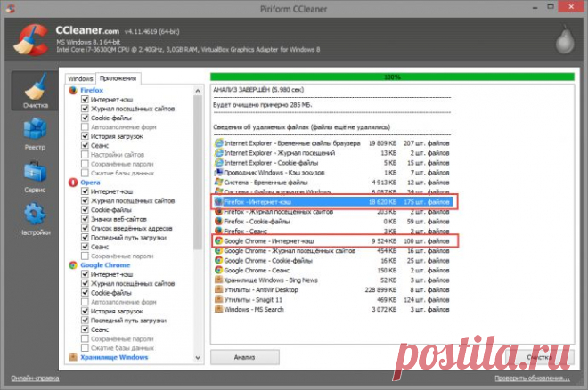Open the Очистка cleaner section
This screenshot has width=588, height=390.
[36, 91]
